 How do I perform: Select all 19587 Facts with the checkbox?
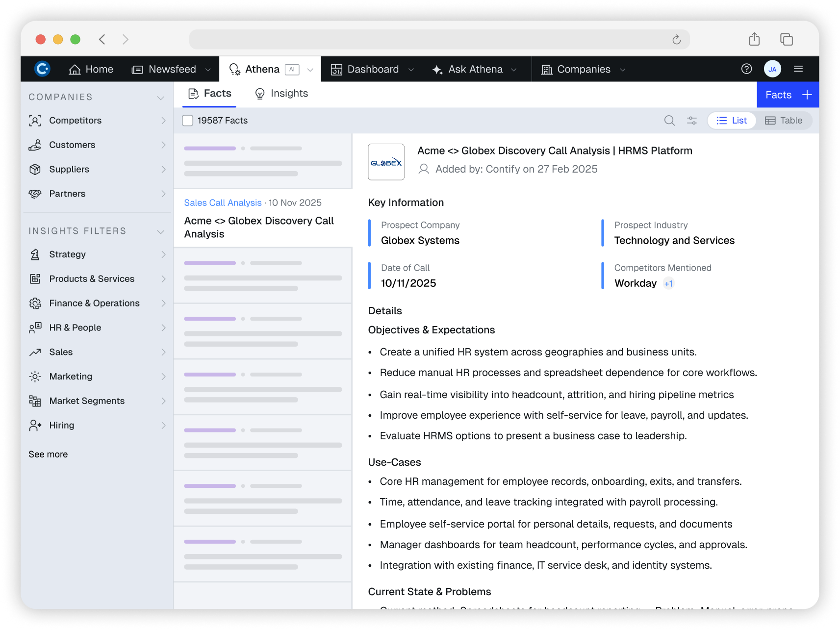click(187, 120)
